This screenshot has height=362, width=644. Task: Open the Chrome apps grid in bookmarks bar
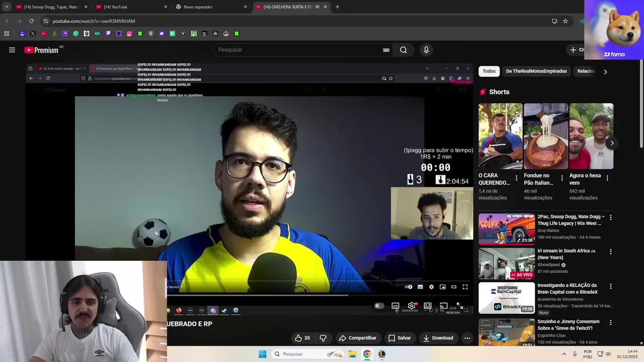click(x=7, y=34)
